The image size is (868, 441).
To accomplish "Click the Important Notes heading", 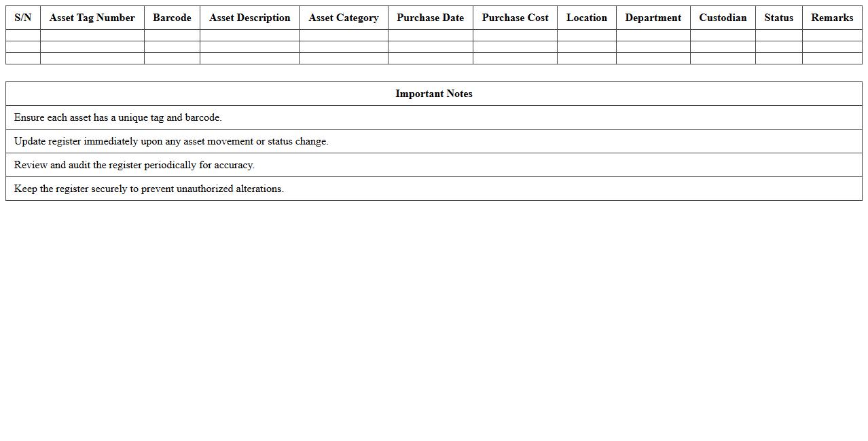I will pos(433,94).
